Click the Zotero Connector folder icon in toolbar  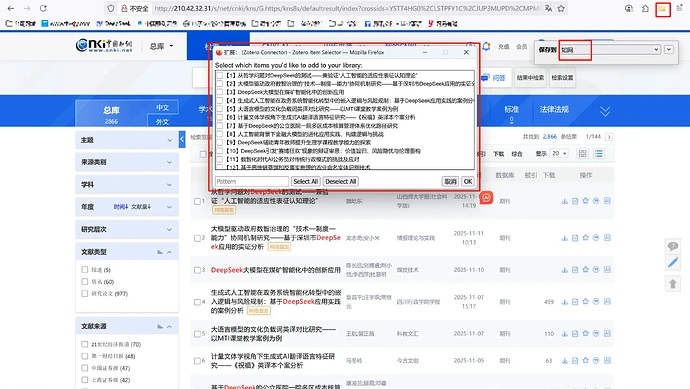pos(662,9)
